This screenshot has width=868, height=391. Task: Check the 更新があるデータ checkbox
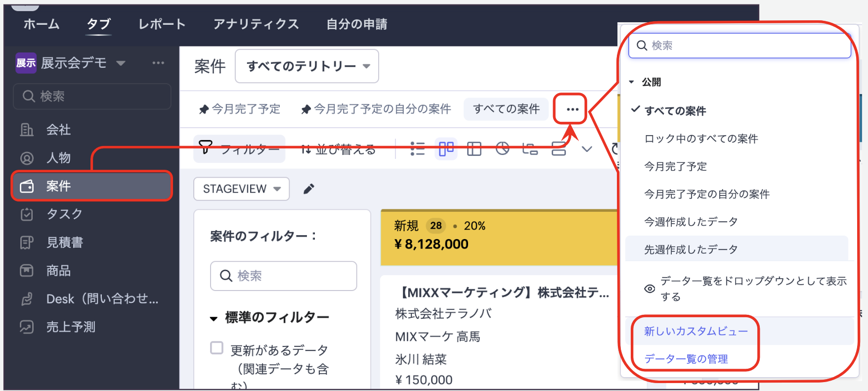point(217,348)
